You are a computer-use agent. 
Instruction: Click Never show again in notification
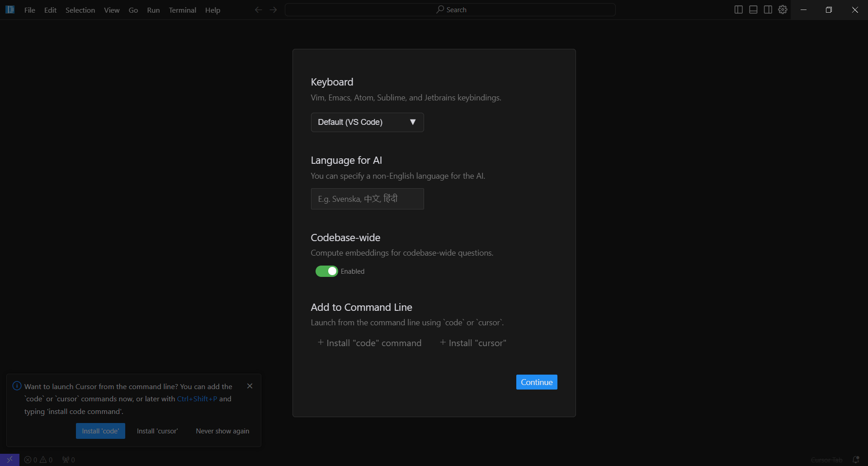(x=222, y=431)
